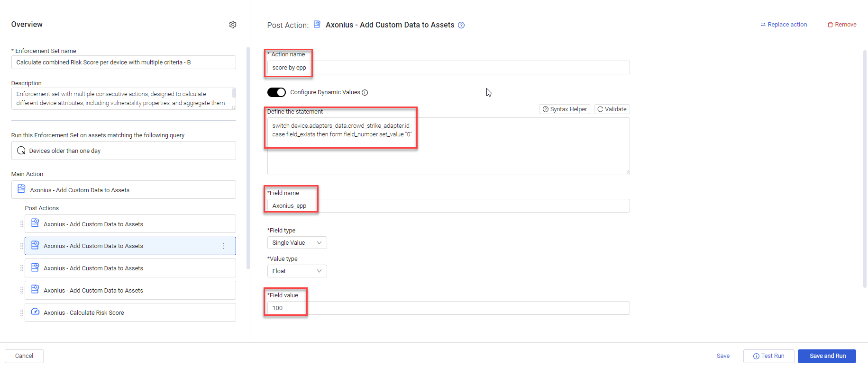Click query magnifier icon for Devices older than one day
The width and height of the screenshot is (868, 365).
[x=21, y=151]
